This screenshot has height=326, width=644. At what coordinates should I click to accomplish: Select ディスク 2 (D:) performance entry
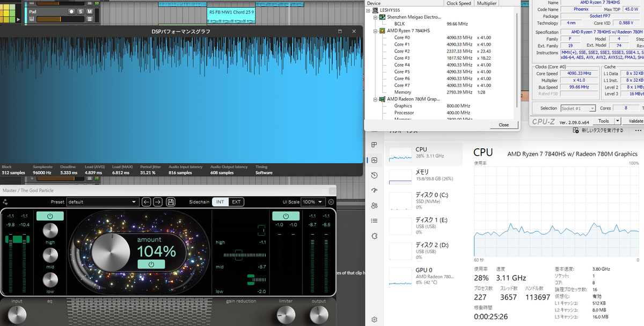tap(425, 250)
